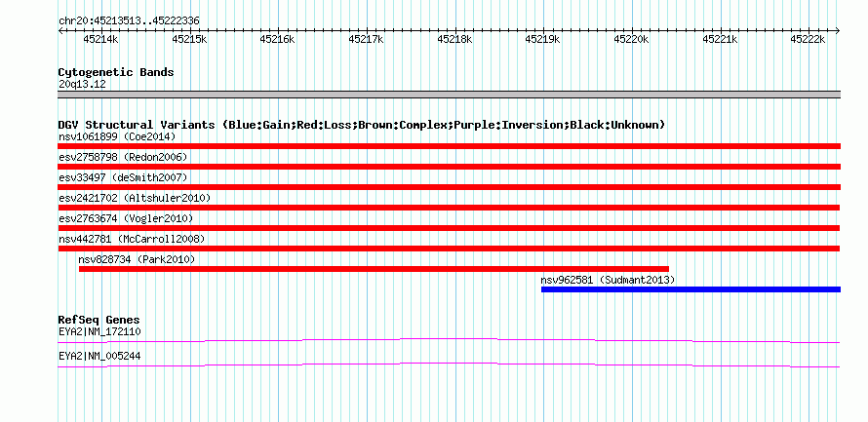Open nsv828734 (Park2010) variant label
This screenshot has height=422, width=868.
[137, 259]
